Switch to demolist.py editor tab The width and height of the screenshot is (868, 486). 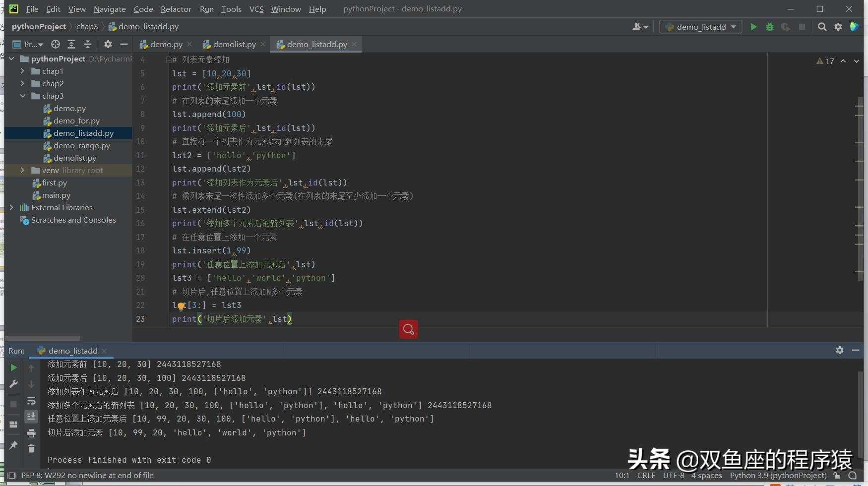pyautogui.click(x=235, y=44)
